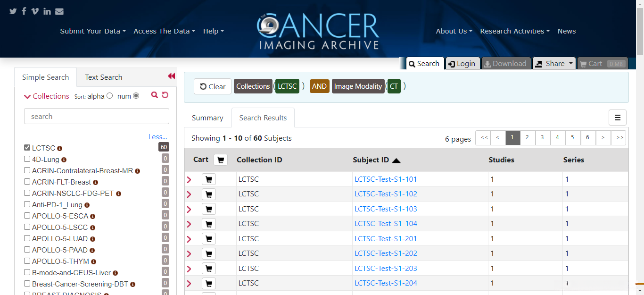644x295 pixels.
Task: Open the LinkedIn social icon
Action: 47,11
